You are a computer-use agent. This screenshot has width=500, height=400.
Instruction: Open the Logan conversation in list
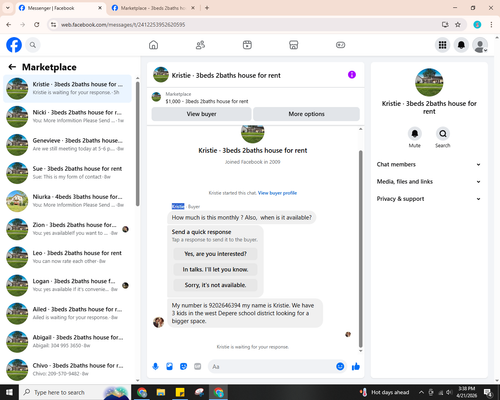[67, 285]
